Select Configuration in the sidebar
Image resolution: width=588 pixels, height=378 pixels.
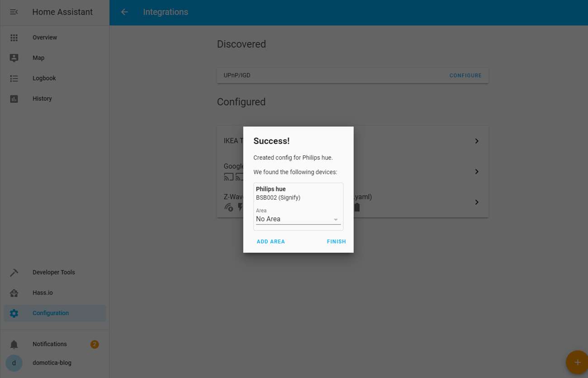point(55,313)
